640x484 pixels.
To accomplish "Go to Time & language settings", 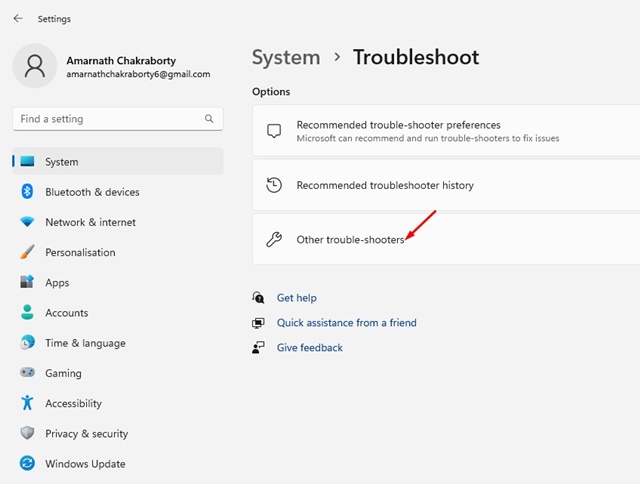I will pyautogui.click(x=85, y=343).
